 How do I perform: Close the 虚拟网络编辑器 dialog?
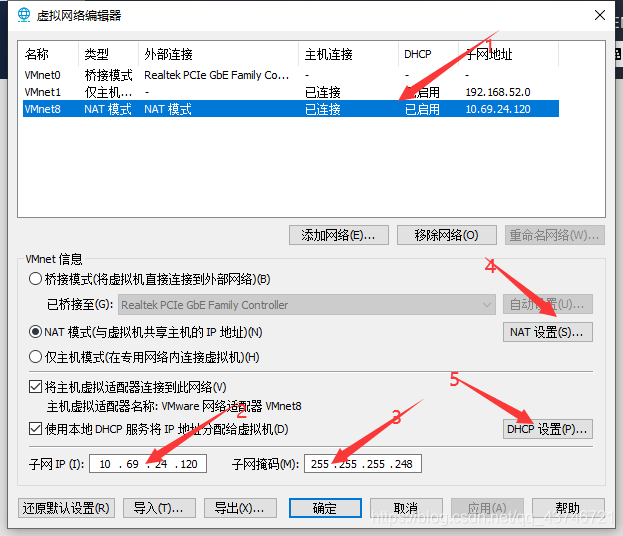click(600, 15)
